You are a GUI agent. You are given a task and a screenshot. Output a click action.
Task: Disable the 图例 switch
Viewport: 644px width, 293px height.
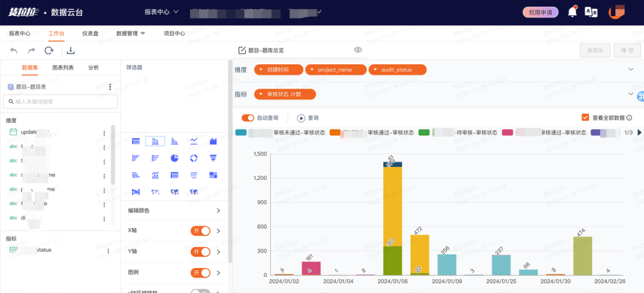pos(200,273)
